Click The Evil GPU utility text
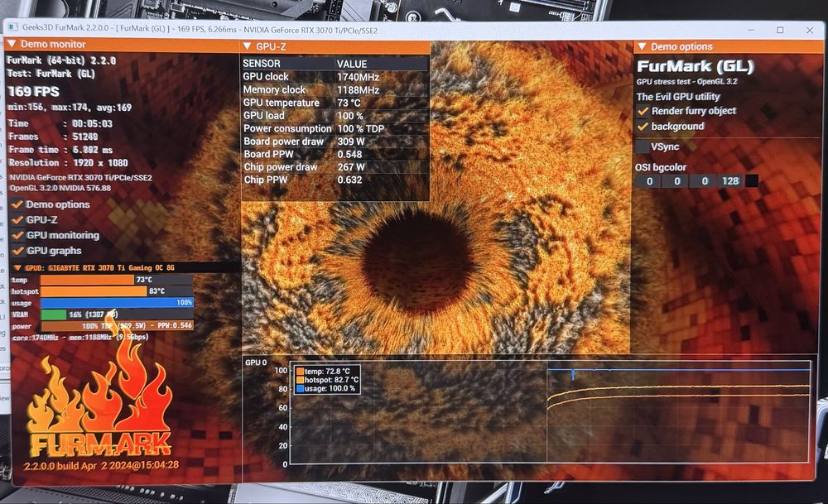The height and width of the screenshot is (504, 828). pos(678,97)
